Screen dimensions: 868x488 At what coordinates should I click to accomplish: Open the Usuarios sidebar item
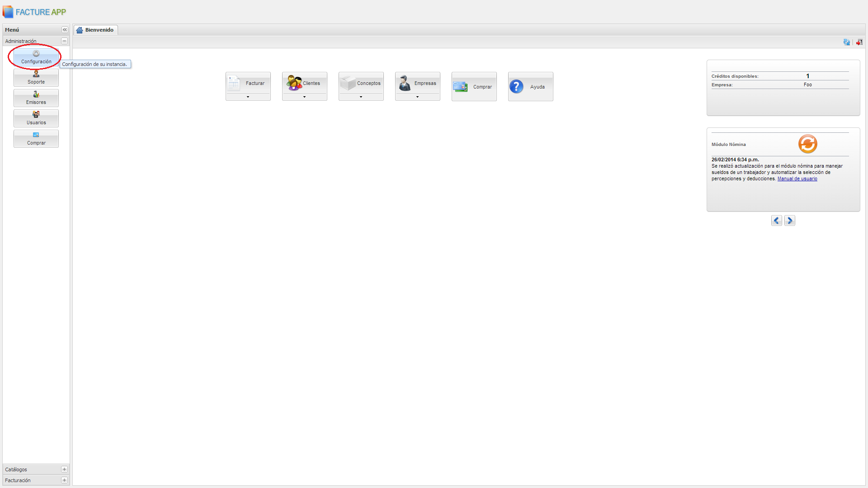(36, 118)
